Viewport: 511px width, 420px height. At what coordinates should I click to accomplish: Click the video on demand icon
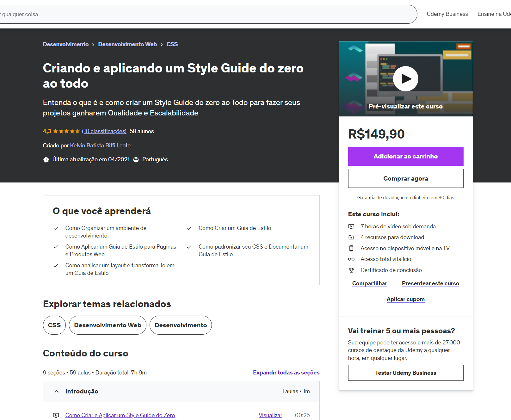(x=351, y=226)
